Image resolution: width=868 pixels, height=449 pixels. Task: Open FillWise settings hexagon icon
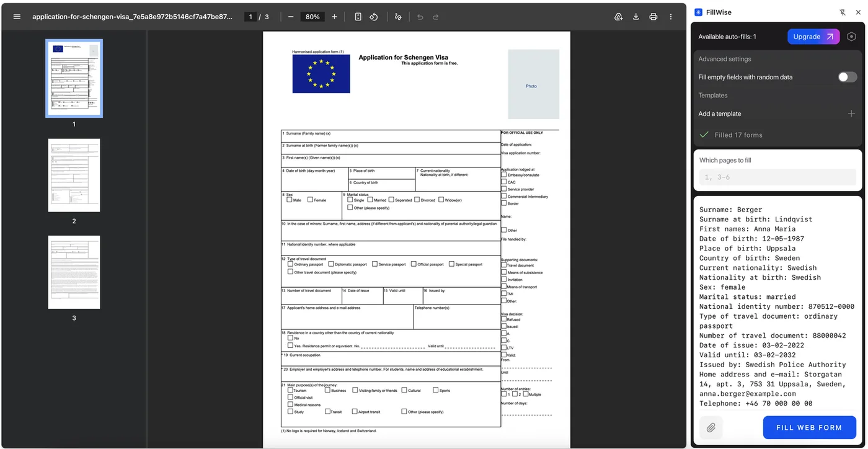click(x=851, y=37)
